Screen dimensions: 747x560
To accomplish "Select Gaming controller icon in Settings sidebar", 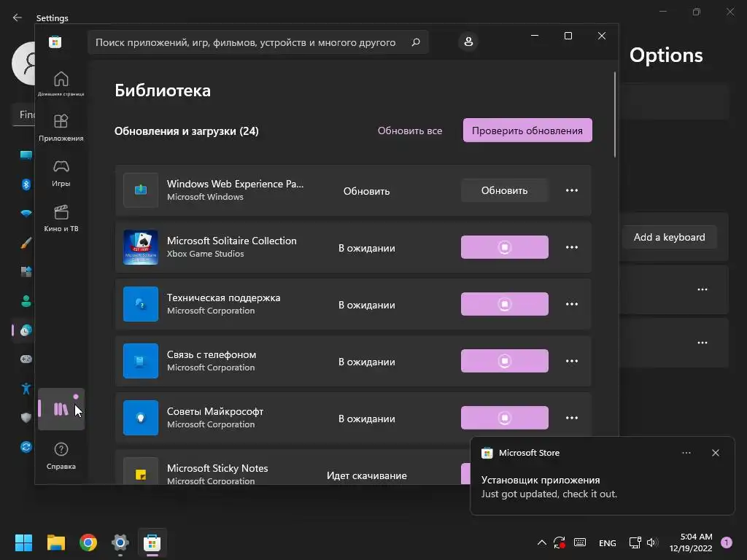I will 26,359.
